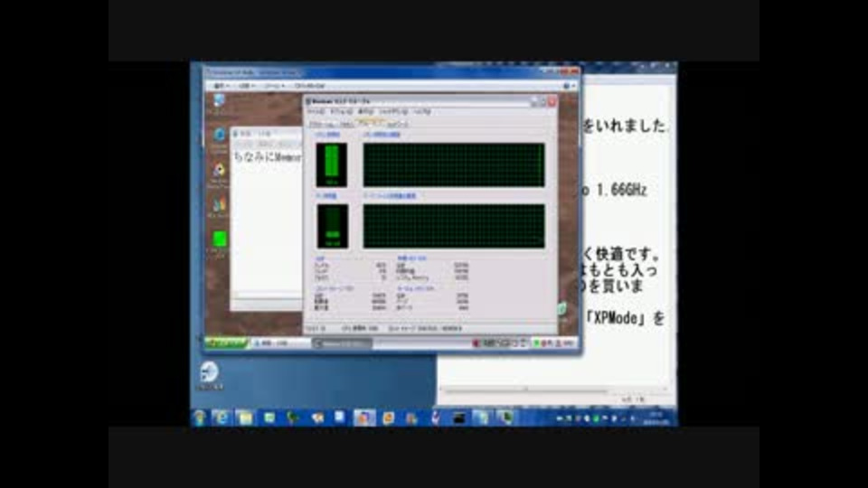Click the document page icon on Windows 7 taskbar
The image size is (868, 488).
pyautogui.click(x=339, y=418)
